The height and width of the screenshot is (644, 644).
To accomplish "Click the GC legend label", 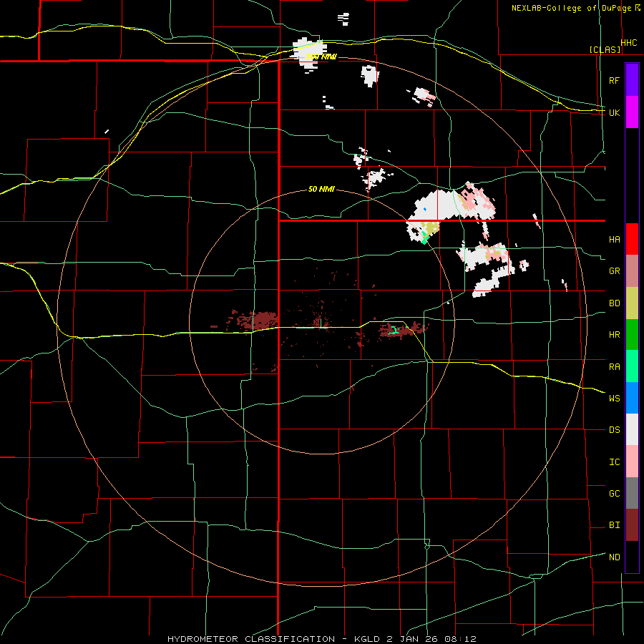I will (x=614, y=494).
